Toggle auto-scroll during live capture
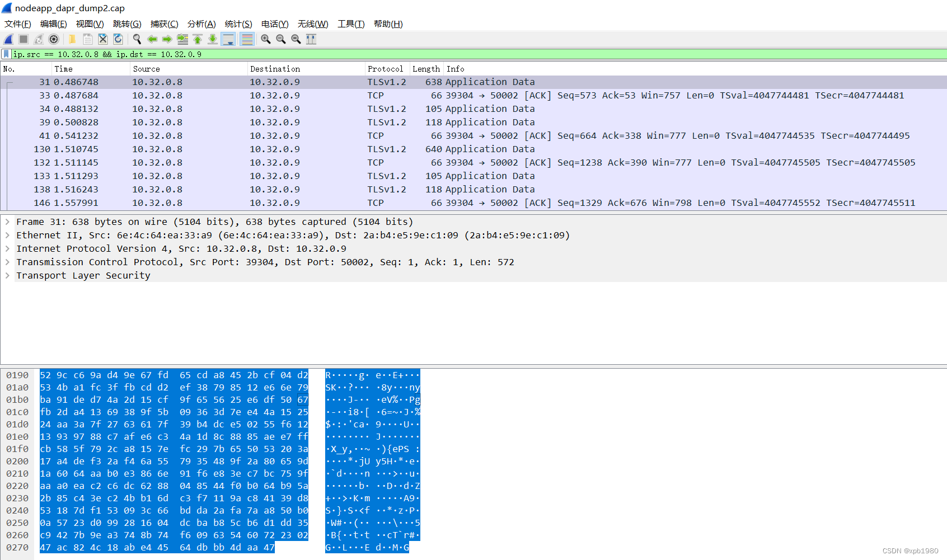Viewport: 947px width, 560px height. coord(228,39)
